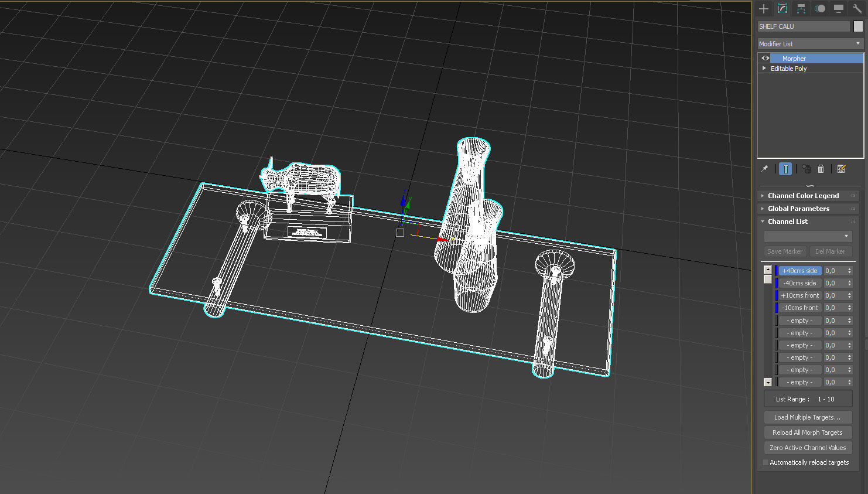Open the object color swatch

click(x=858, y=26)
